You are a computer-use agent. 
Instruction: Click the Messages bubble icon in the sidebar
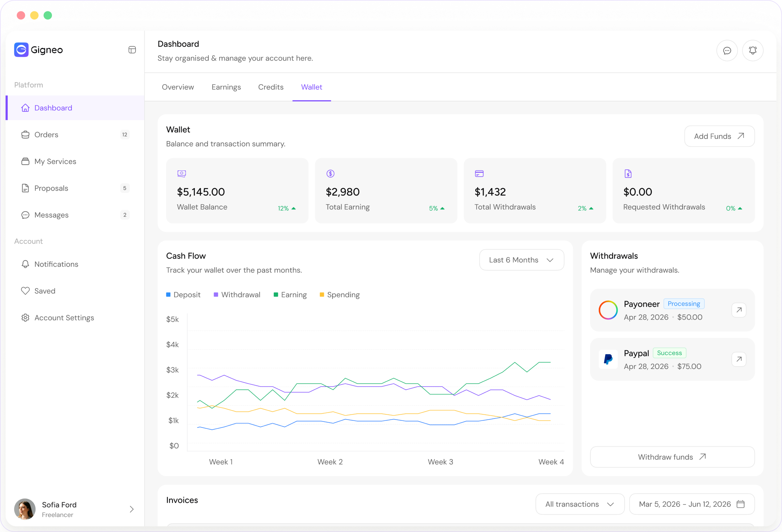(25, 215)
